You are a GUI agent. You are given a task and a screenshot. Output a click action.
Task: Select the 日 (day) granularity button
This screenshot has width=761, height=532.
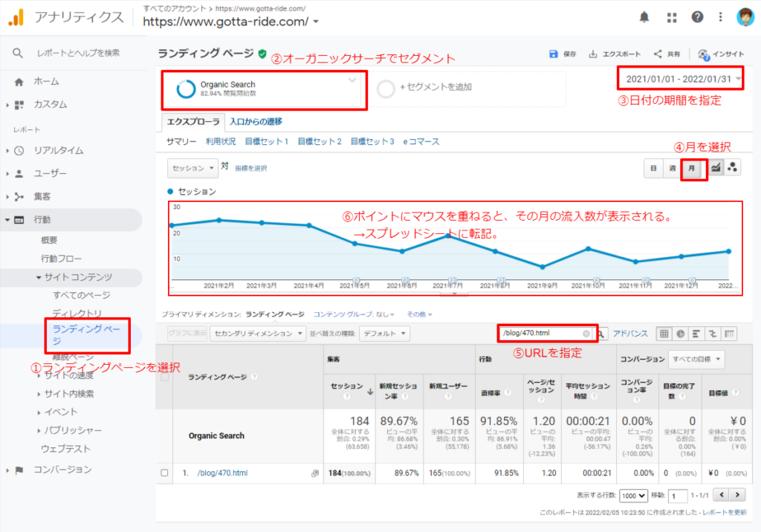[x=653, y=169]
